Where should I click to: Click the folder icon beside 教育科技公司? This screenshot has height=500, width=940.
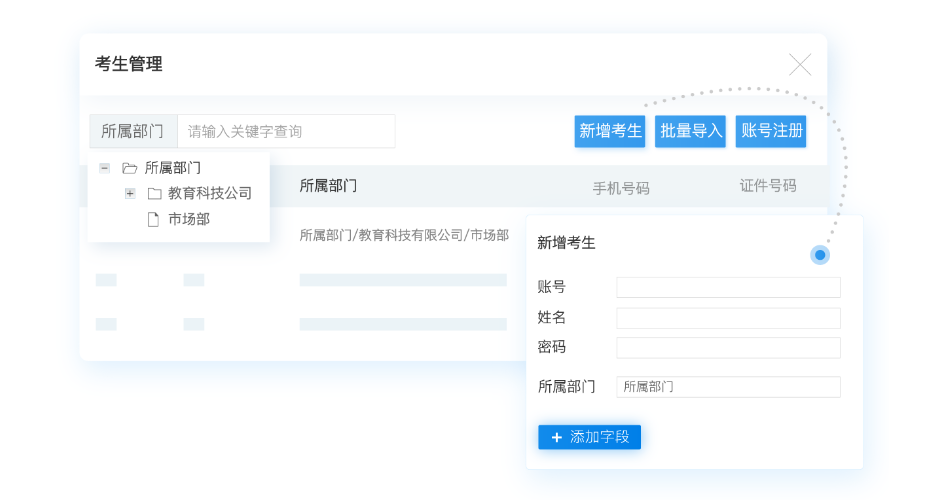point(154,193)
